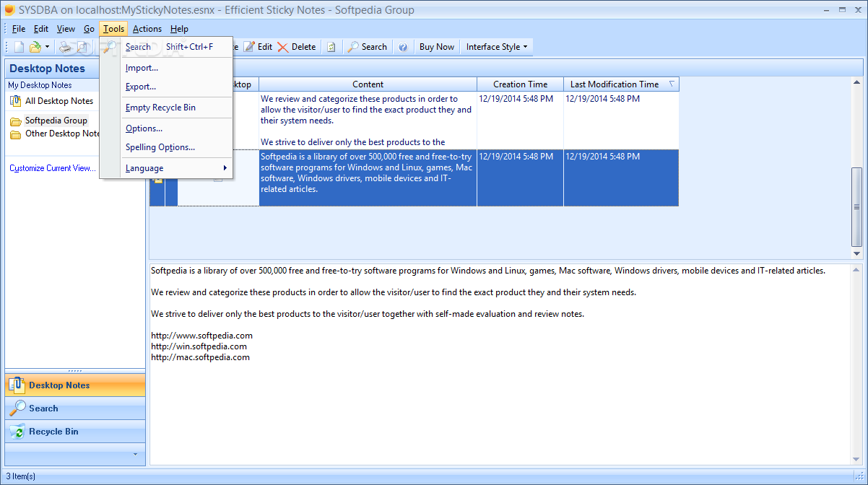Open the Edit menu

point(41,29)
